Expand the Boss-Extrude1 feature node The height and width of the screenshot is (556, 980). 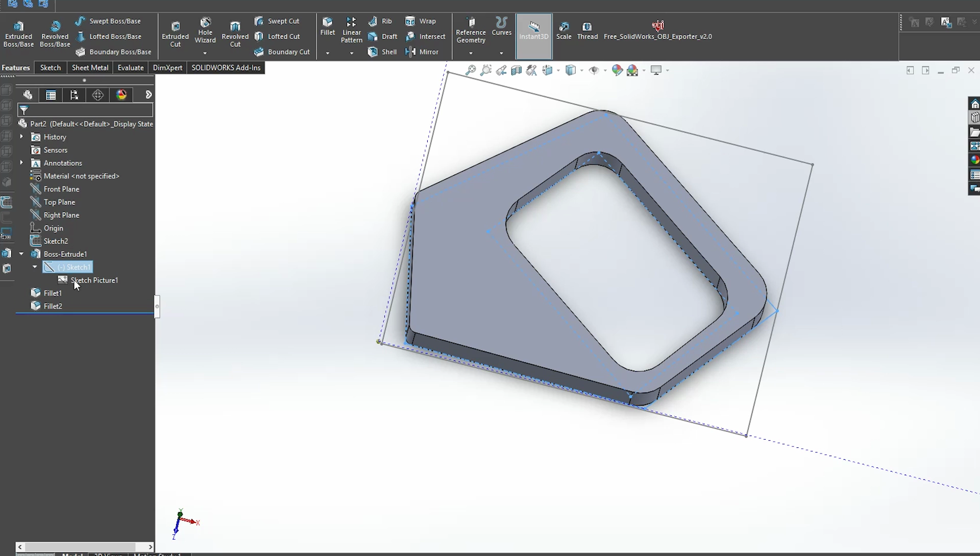click(21, 254)
